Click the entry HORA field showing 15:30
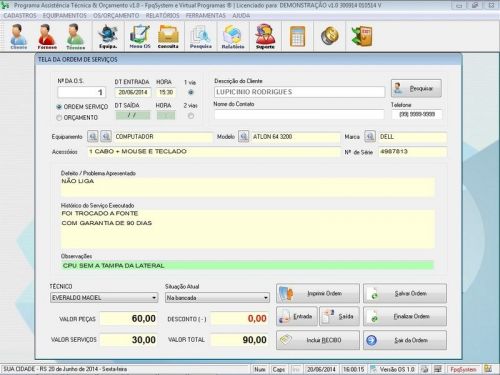This screenshot has height=375, width=500. click(x=166, y=92)
